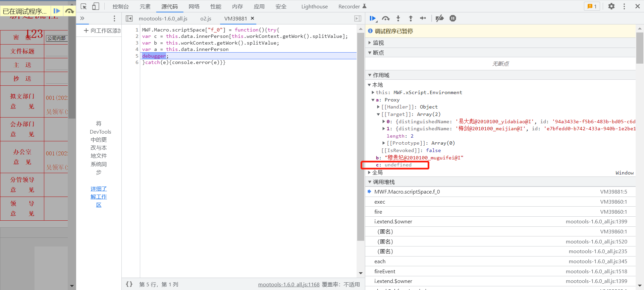644x290 pixels.
Task: Select the exec call stack frame
Action: coord(380,202)
